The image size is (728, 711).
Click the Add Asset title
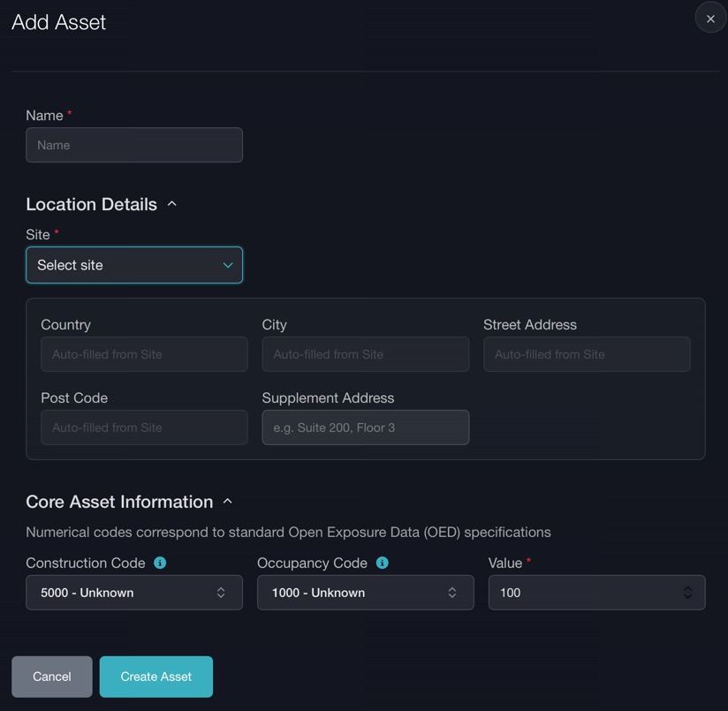[59, 22]
